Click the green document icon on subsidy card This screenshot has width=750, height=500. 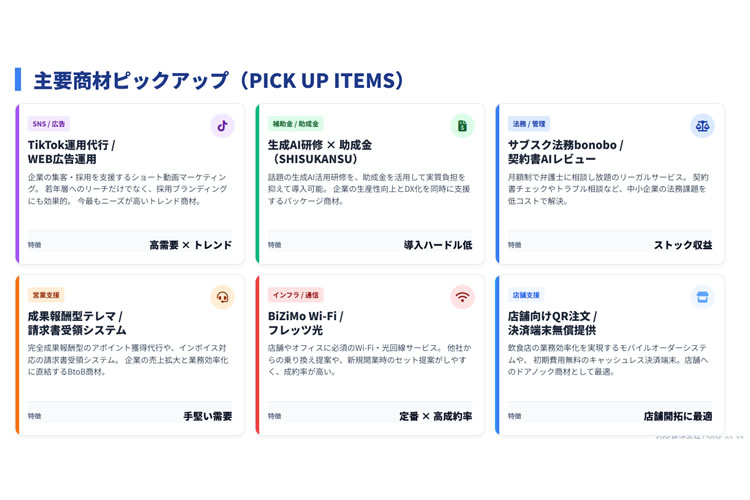462,126
